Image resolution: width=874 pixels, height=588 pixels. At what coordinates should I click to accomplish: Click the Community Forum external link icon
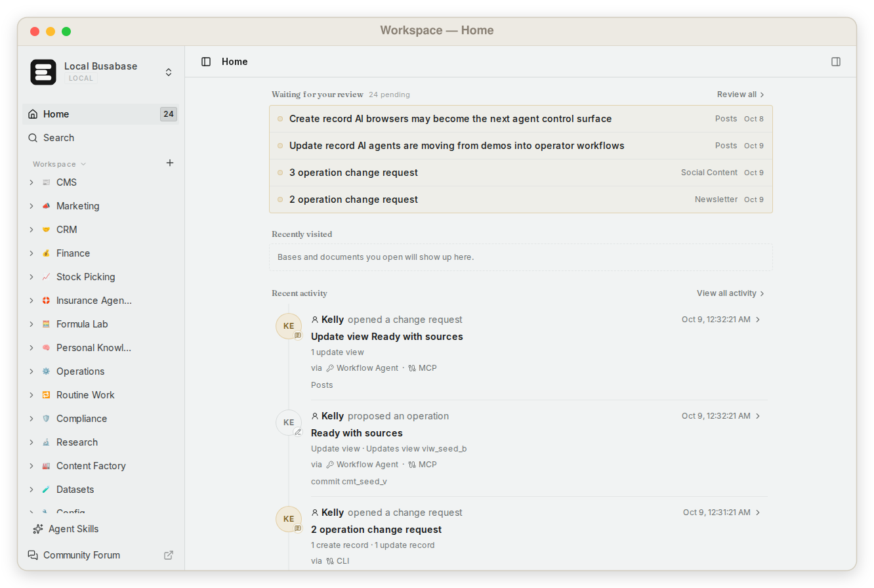point(169,555)
